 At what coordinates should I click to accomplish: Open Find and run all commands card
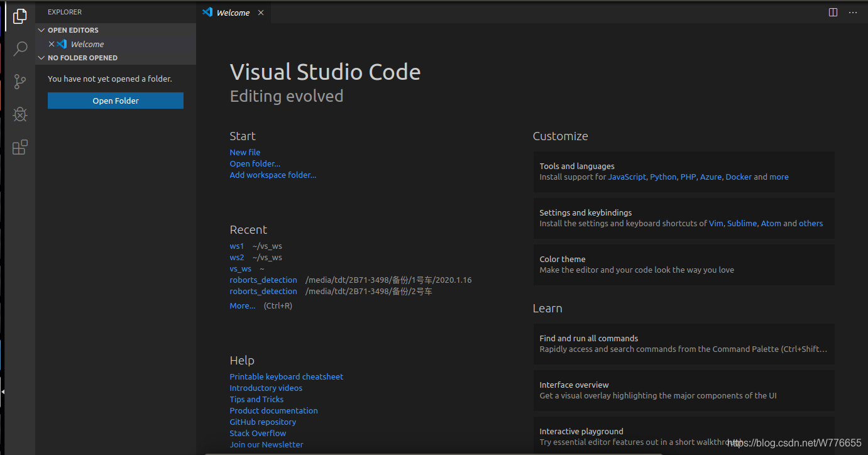pyautogui.click(x=684, y=344)
